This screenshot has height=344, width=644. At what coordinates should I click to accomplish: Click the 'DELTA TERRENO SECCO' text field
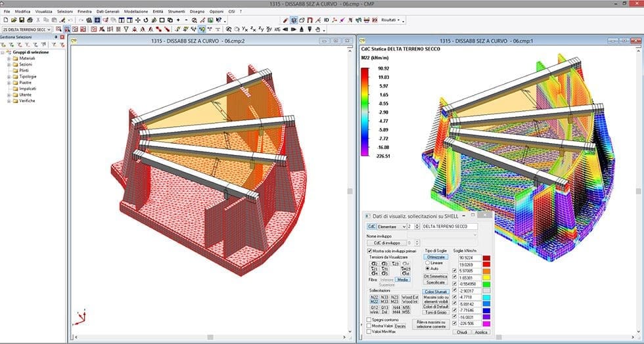(x=449, y=226)
